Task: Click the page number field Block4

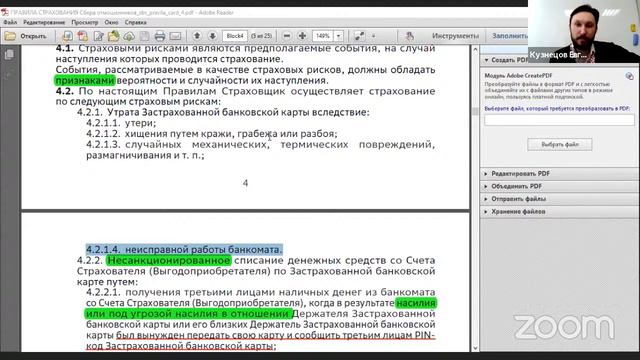Action: click(x=235, y=36)
